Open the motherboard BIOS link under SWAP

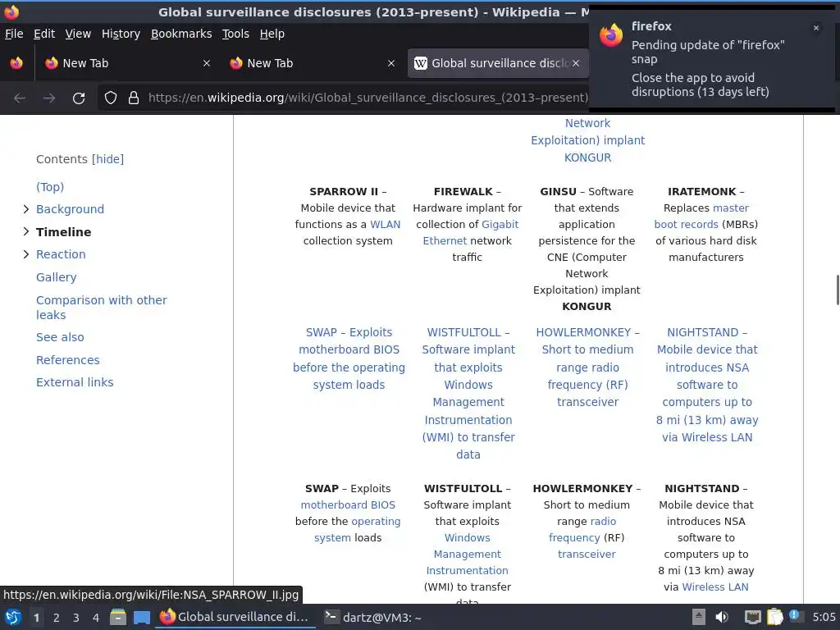tap(348, 505)
